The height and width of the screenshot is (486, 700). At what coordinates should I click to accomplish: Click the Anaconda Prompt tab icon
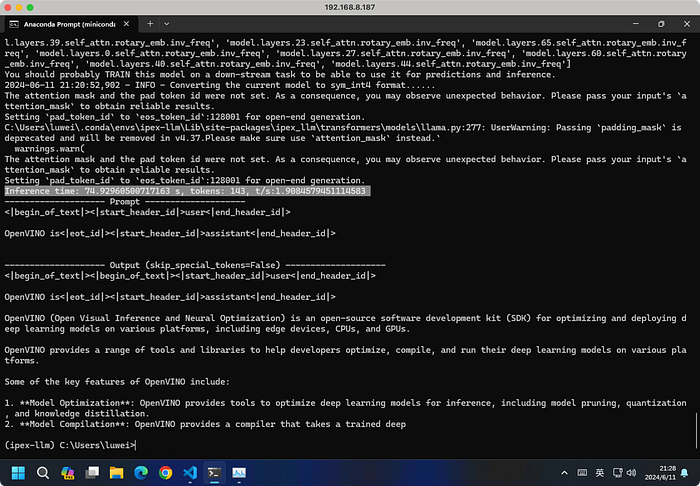[14, 24]
